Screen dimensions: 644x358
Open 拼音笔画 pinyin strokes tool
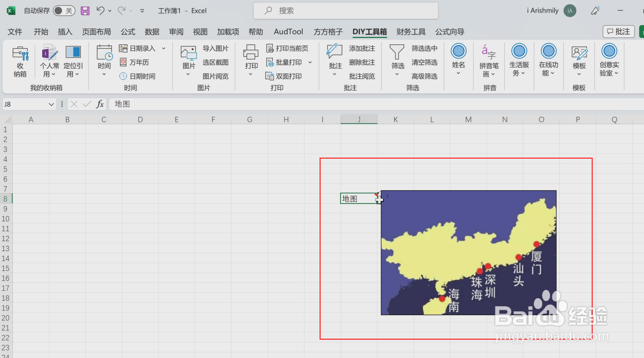(x=489, y=61)
